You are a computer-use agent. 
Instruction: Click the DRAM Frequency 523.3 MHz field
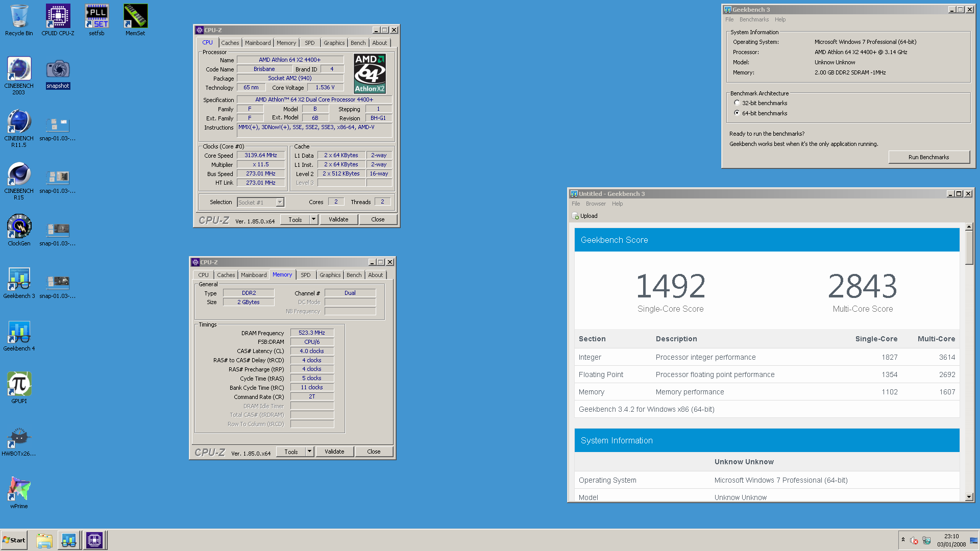[x=311, y=333]
